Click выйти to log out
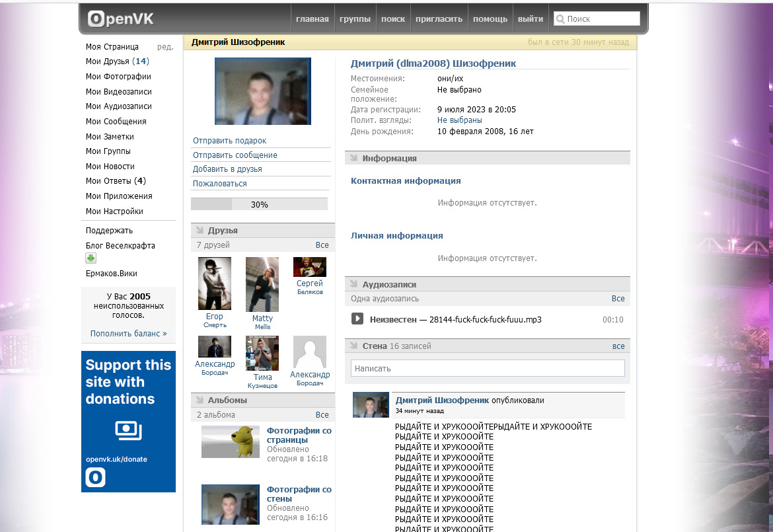 [x=531, y=19]
